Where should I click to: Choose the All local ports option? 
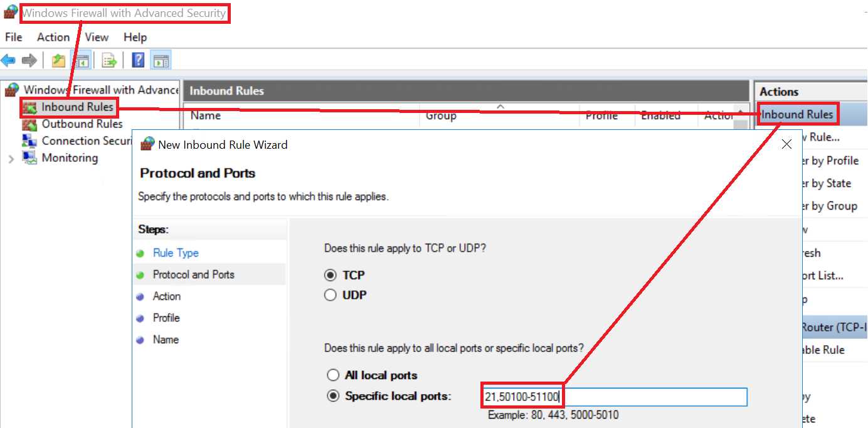333,375
